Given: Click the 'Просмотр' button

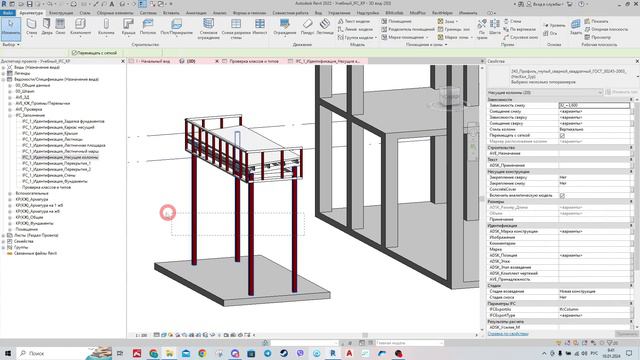Looking at the screenshot, I should click(597, 37).
